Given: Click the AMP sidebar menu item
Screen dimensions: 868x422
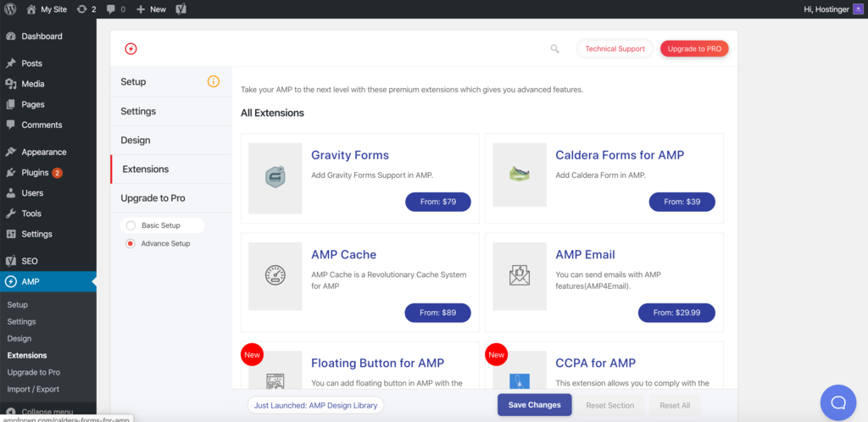Looking at the screenshot, I should 48,281.
